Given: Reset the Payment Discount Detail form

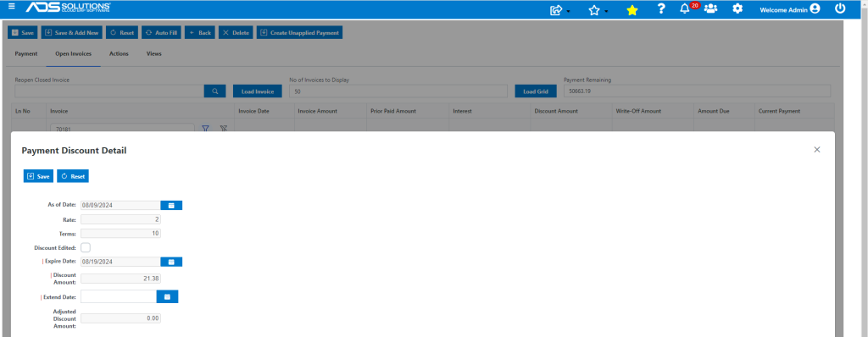Looking at the screenshot, I should [x=73, y=176].
